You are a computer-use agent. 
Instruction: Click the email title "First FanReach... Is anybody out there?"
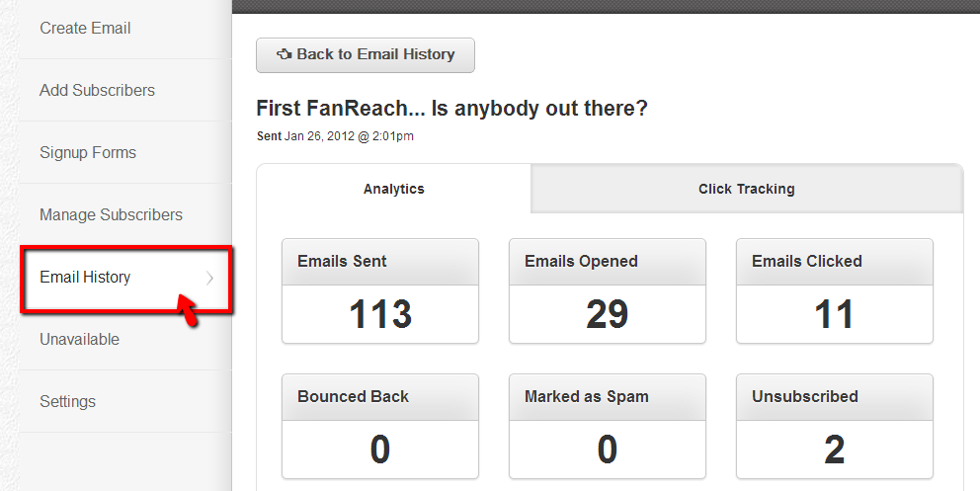pyautogui.click(x=451, y=109)
